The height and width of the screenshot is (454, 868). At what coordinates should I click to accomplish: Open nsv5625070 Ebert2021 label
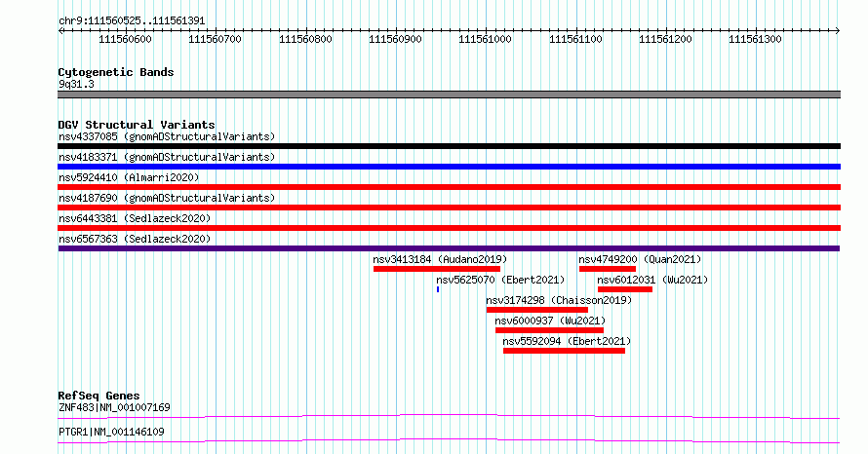pyautogui.click(x=500, y=280)
